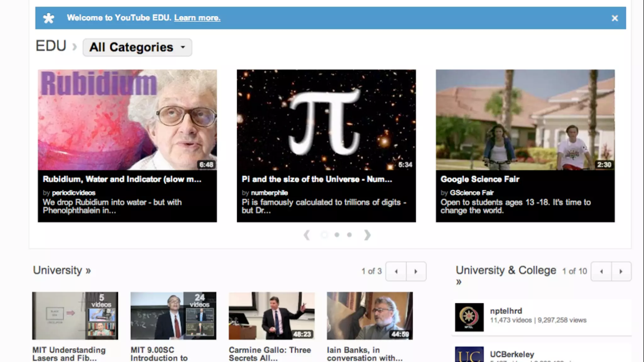644x362 pixels.
Task: Expand the All Categories dropdown
Action: [137, 47]
